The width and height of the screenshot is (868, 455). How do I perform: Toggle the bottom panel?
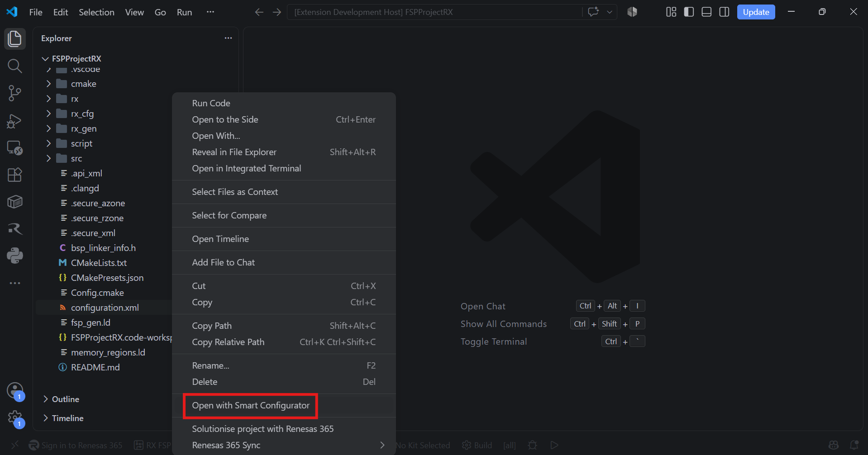[x=706, y=12]
